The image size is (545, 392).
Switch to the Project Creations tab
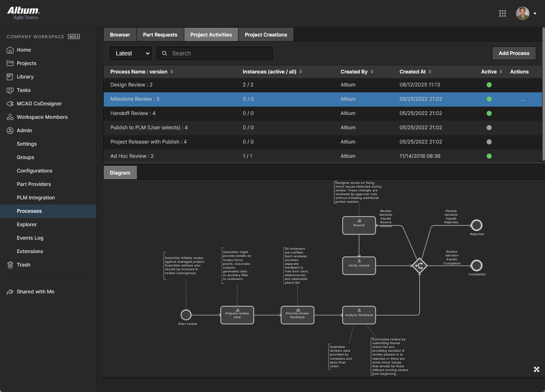click(266, 35)
